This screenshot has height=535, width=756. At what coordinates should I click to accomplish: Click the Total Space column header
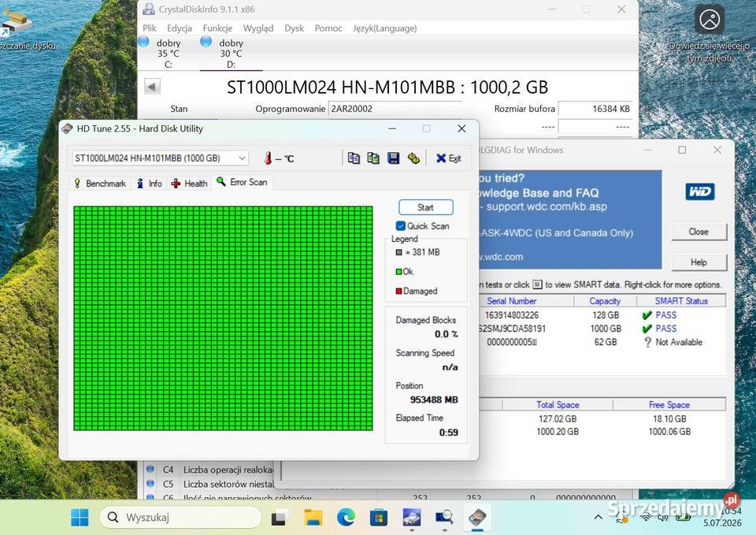pyautogui.click(x=558, y=404)
